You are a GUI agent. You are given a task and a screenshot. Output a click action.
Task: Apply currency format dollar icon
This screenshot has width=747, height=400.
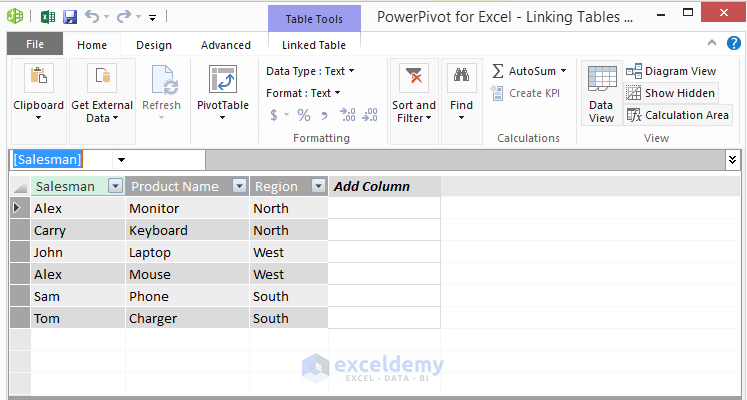pyautogui.click(x=273, y=115)
